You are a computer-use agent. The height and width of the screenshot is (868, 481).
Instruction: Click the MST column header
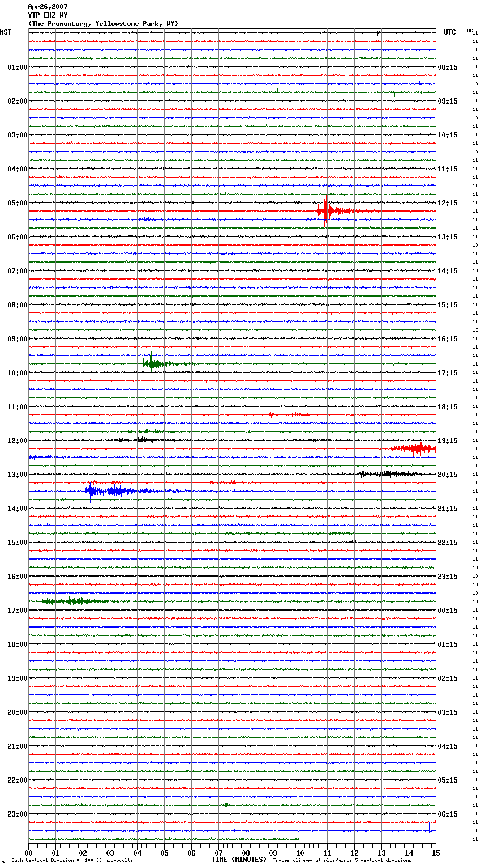(x=6, y=32)
